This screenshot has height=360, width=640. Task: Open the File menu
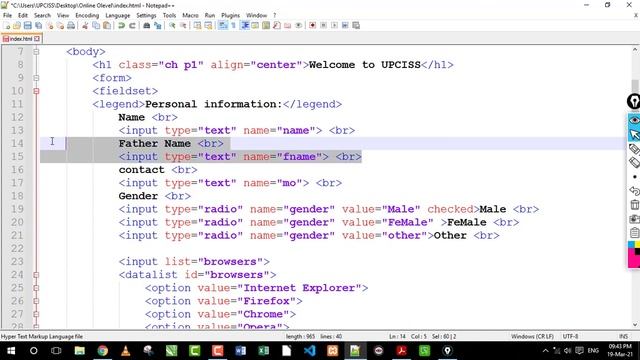(7, 15)
